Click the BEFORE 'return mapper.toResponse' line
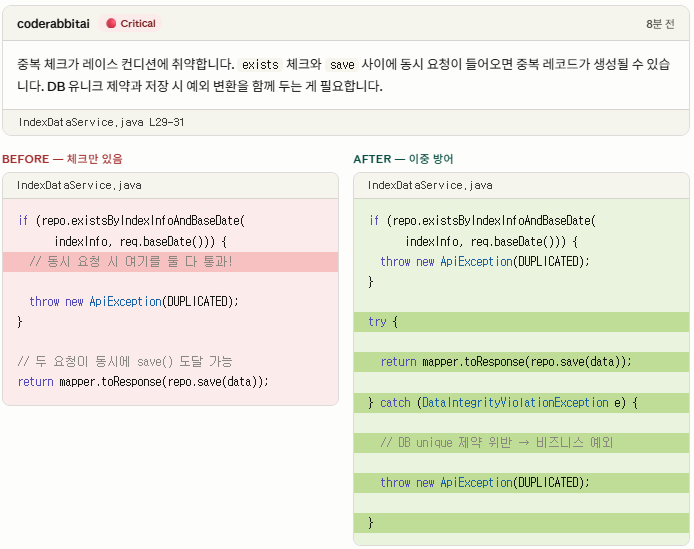The image size is (694, 549). click(143, 382)
